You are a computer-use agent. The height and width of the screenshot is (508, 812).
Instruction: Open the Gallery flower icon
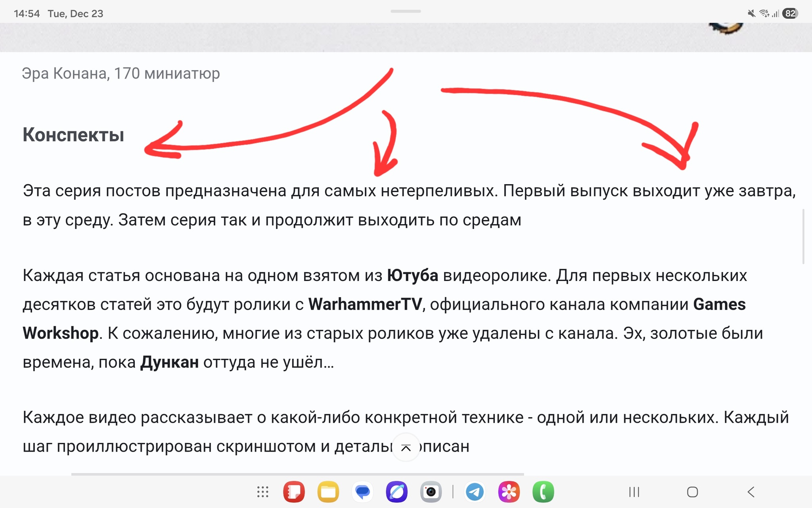509,492
